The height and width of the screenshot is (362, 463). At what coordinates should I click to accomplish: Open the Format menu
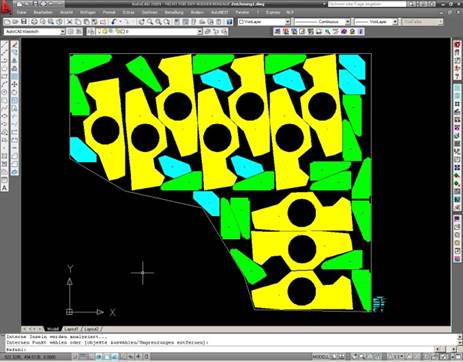[109, 12]
